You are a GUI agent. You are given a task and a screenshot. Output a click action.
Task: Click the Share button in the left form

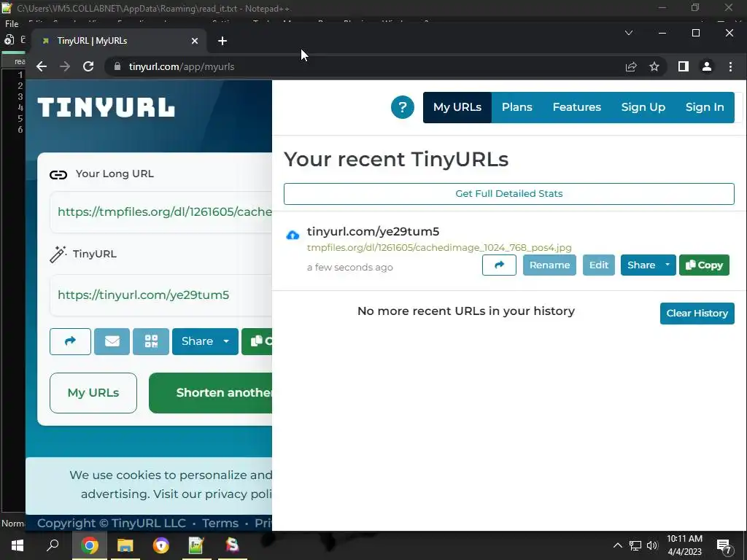coord(197,341)
